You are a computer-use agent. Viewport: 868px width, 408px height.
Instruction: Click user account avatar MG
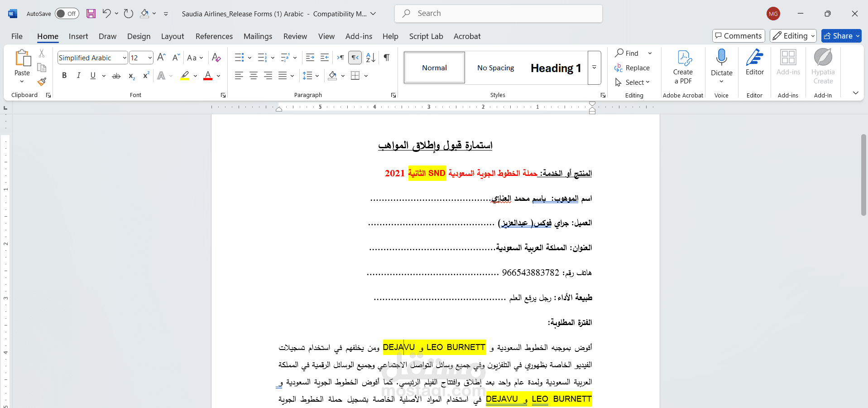click(x=773, y=14)
